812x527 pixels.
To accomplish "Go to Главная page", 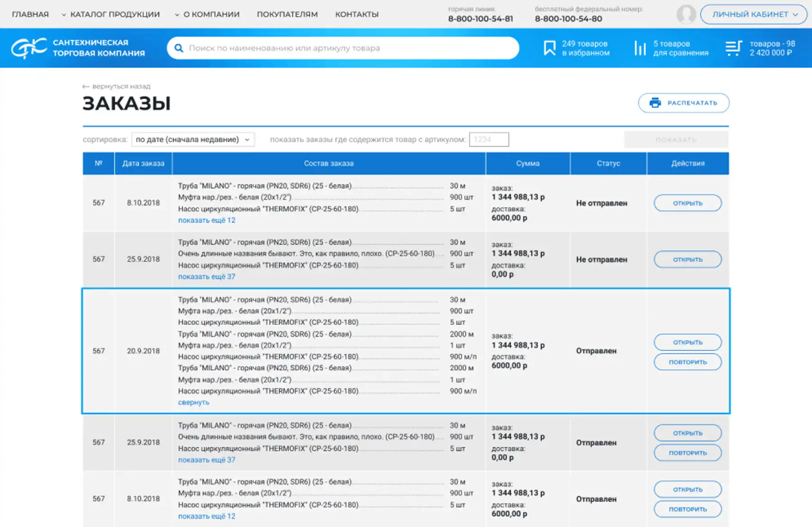I will pos(30,14).
